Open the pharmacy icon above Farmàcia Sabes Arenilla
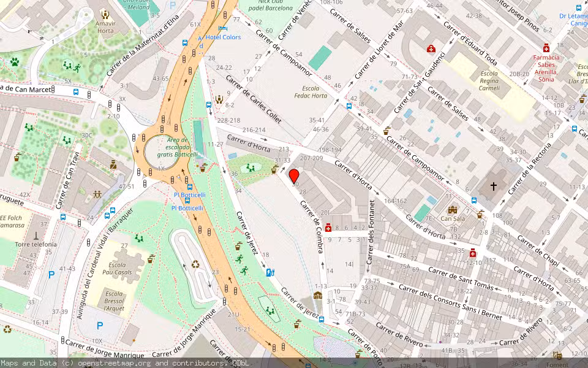This screenshot has height=368, width=588. pyautogui.click(x=546, y=48)
